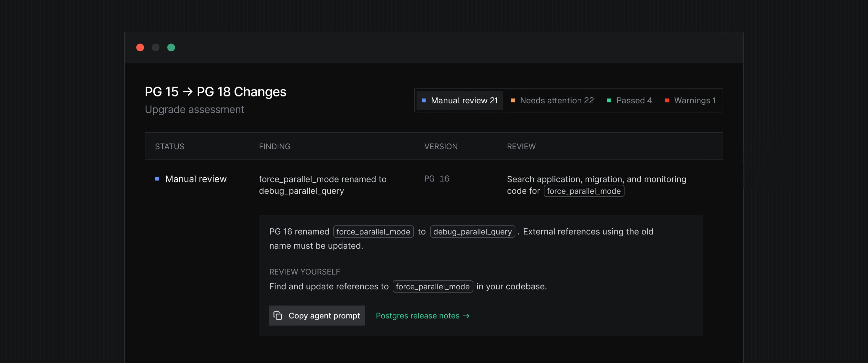868x363 pixels.
Task: Click the green window dot
Action: tap(171, 47)
